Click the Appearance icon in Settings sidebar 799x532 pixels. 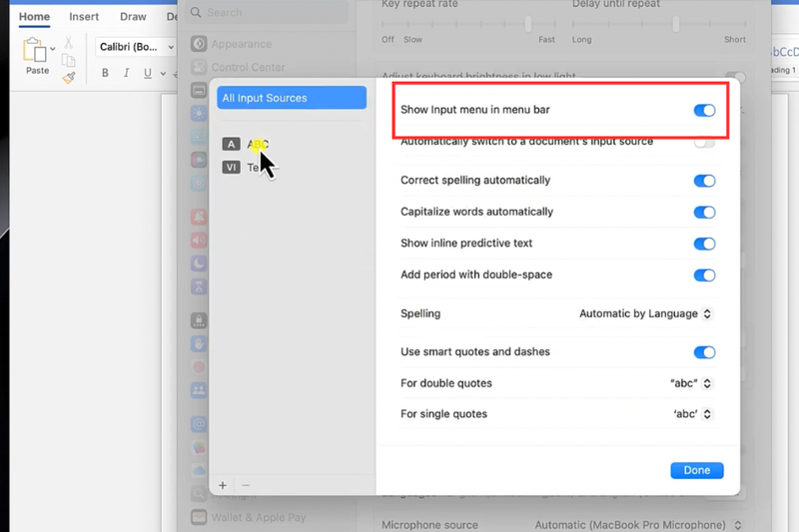[199, 44]
